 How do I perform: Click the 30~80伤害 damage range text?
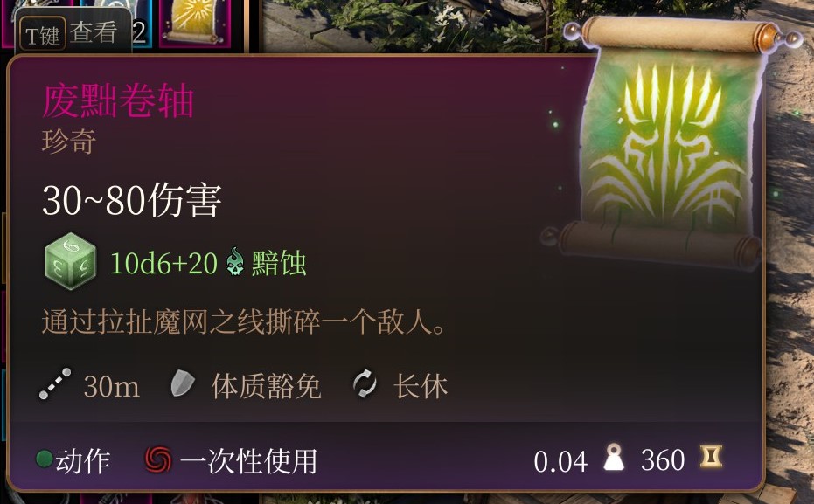click(132, 201)
